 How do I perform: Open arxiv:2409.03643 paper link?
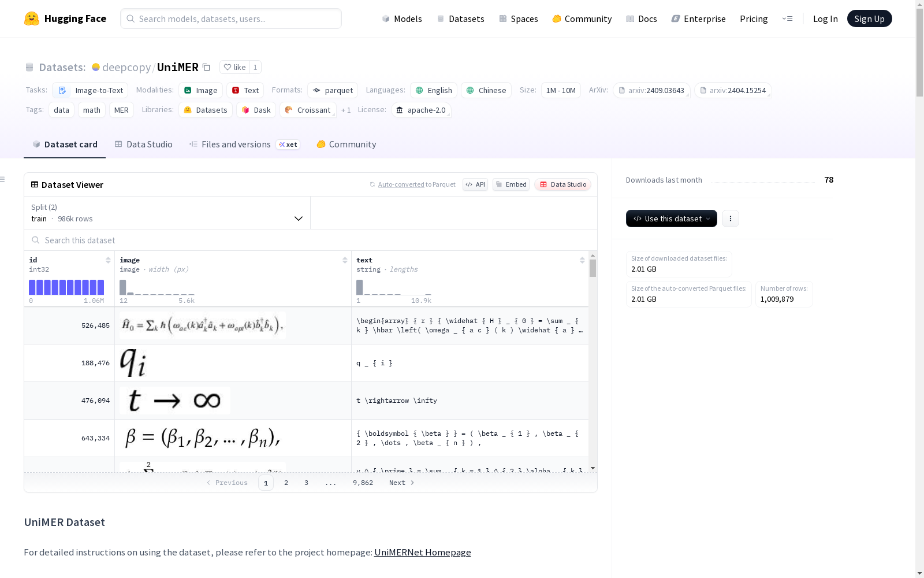point(651,90)
